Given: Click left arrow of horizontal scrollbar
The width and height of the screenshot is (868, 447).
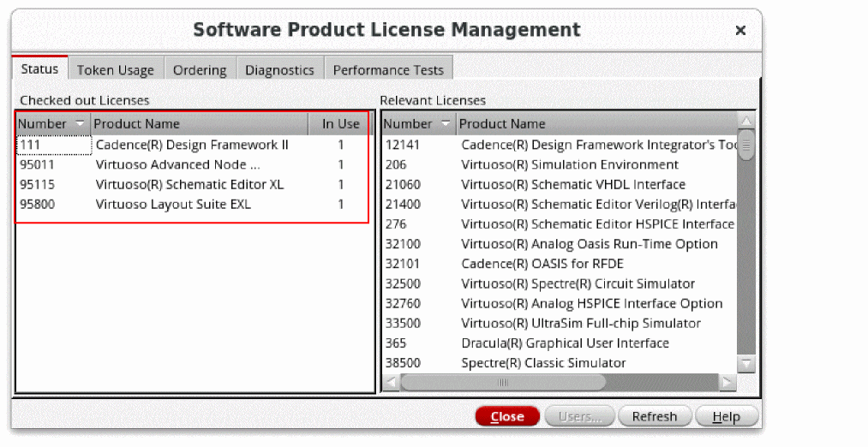Looking at the screenshot, I should pos(391,383).
